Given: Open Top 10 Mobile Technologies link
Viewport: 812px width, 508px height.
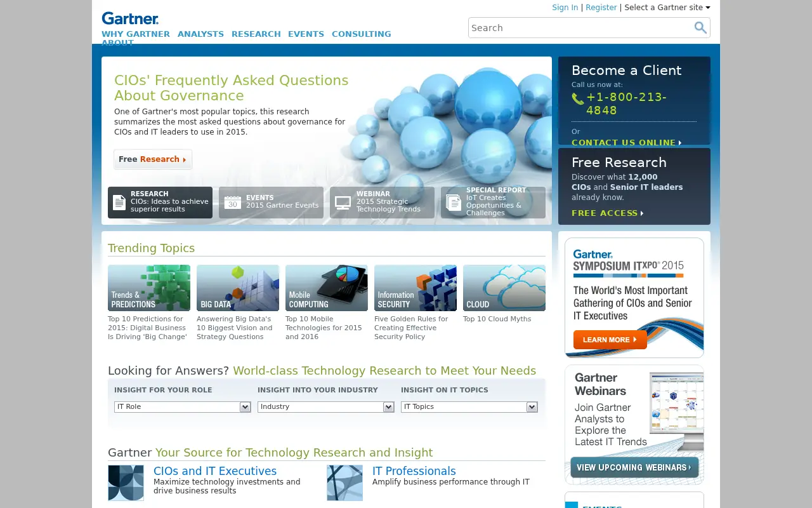Looking at the screenshot, I should [x=324, y=328].
